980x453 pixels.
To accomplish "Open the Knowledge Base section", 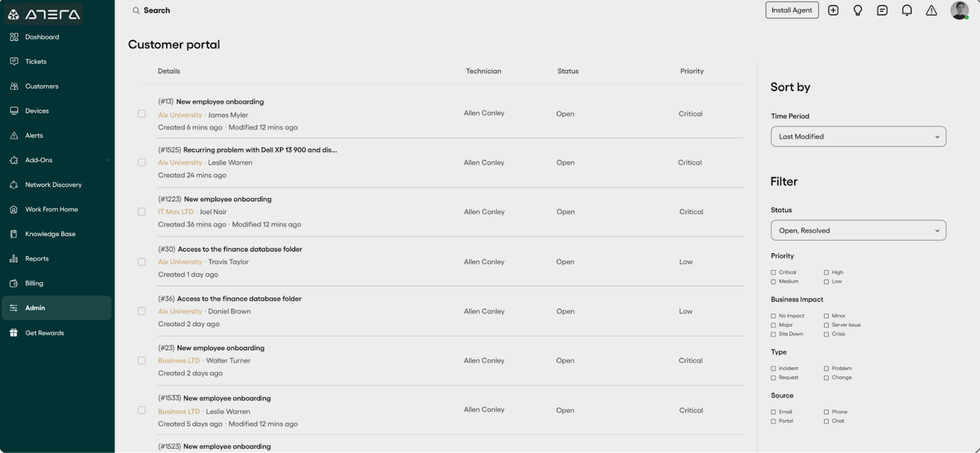I will point(50,233).
